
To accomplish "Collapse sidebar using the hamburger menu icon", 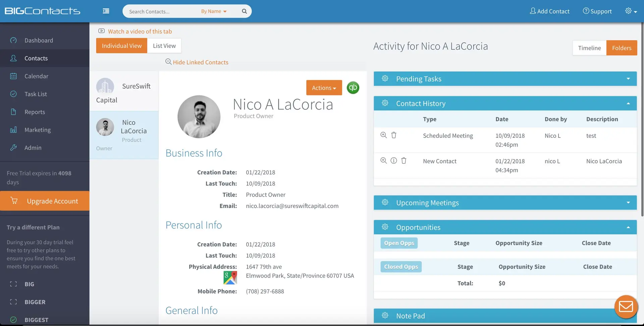I will pyautogui.click(x=106, y=11).
